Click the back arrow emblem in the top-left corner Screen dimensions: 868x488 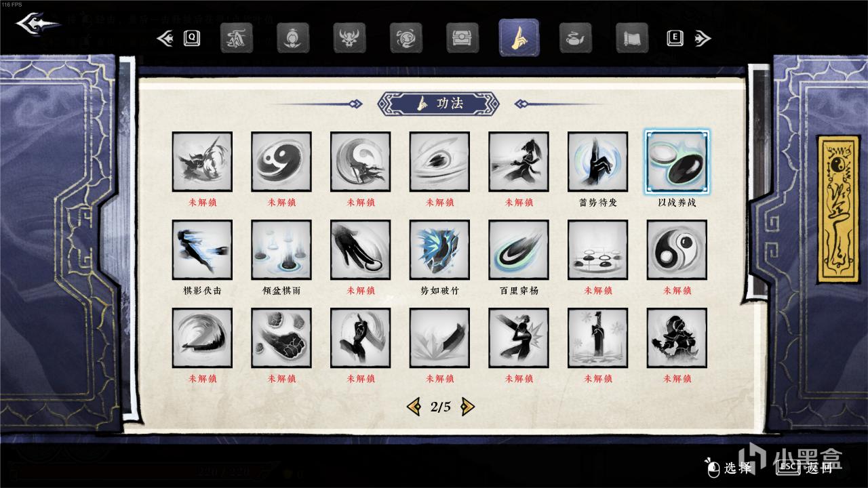pyautogui.click(x=37, y=26)
